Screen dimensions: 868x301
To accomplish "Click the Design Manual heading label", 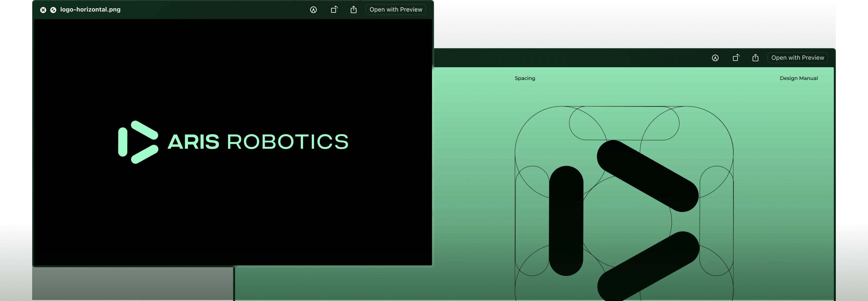I will (799, 79).
